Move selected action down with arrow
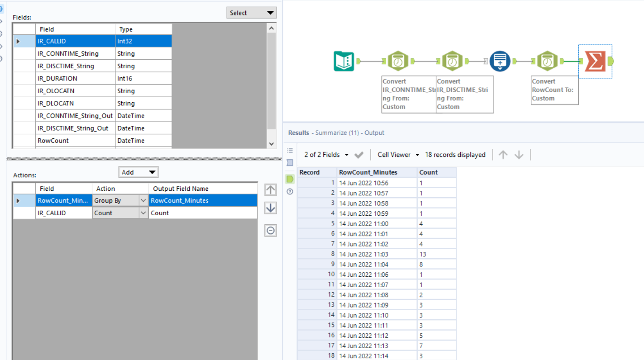 tap(271, 208)
